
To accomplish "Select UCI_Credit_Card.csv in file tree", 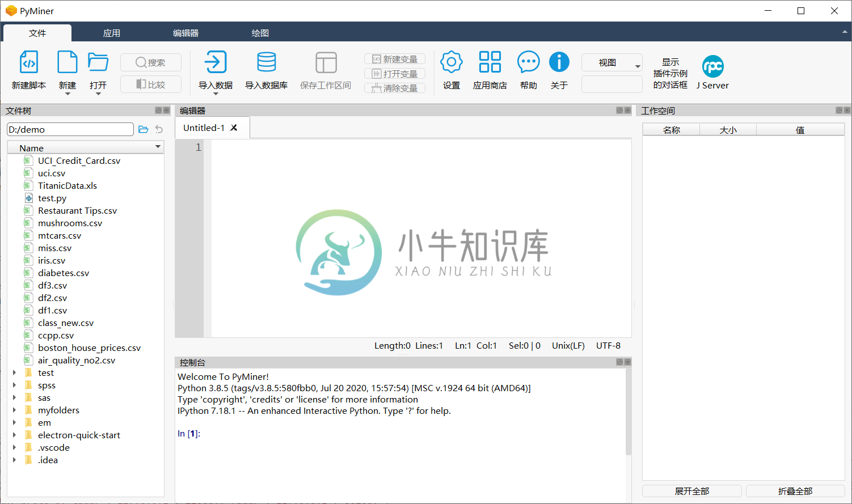I will point(79,161).
